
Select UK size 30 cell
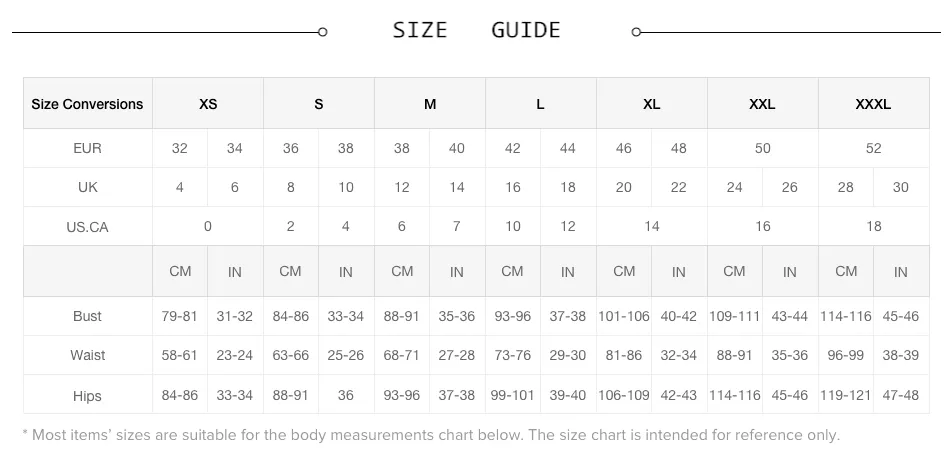(901, 187)
